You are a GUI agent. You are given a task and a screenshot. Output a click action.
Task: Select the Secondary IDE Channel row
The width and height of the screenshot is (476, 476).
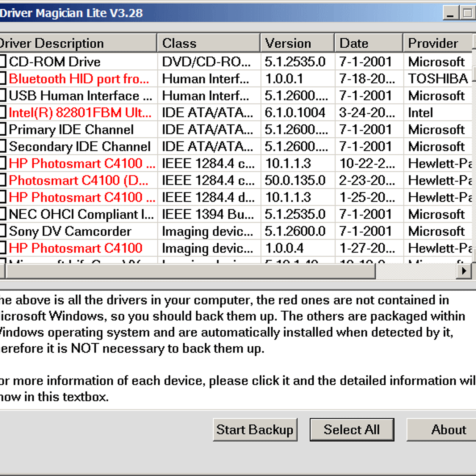tap(80, 146)
